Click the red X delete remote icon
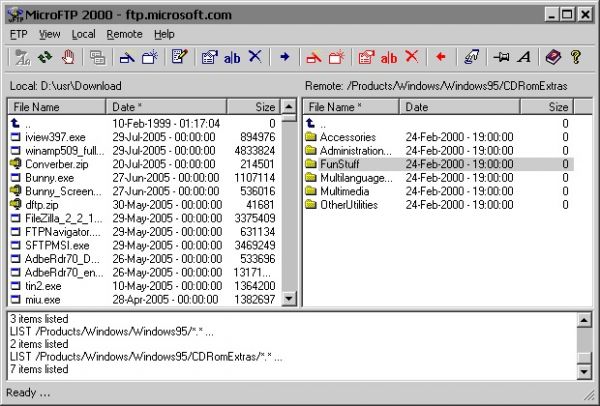The image size is (600, 406). tap(412, 57)
